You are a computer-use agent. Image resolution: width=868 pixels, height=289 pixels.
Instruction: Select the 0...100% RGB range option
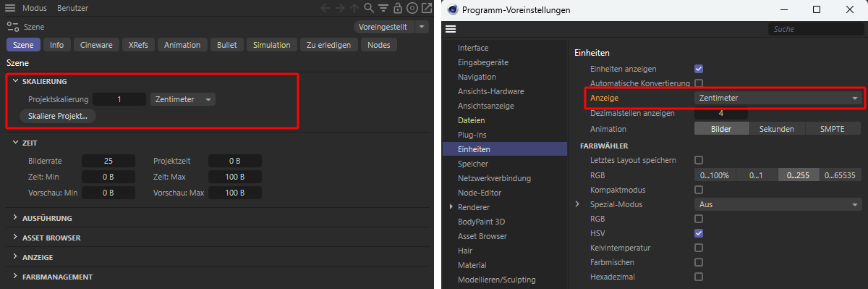point(715,175)
